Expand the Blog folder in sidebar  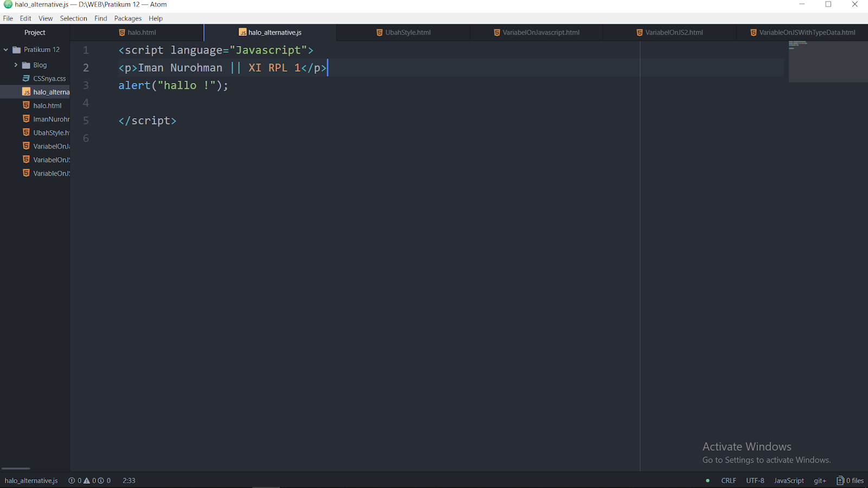tap(16, 65)
